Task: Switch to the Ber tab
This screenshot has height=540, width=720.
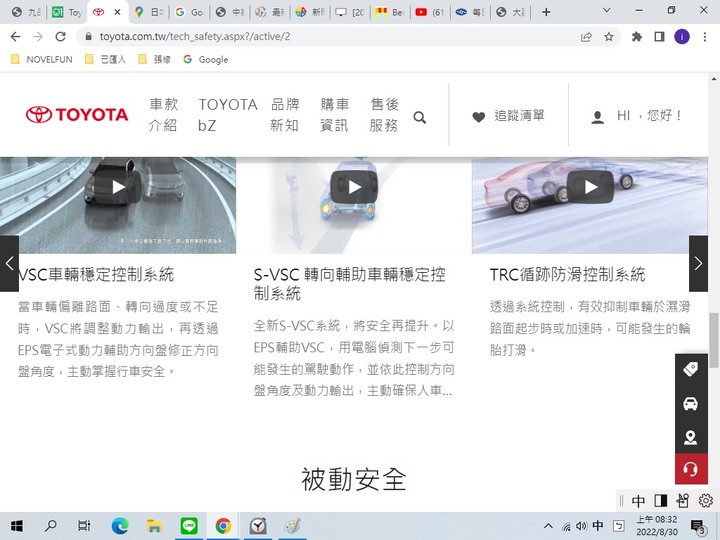Action: [390, 12]
